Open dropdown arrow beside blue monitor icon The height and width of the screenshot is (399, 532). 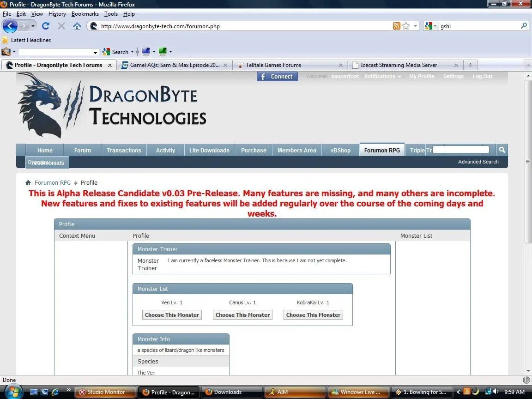pyautogui.click(x=154, y=52)
